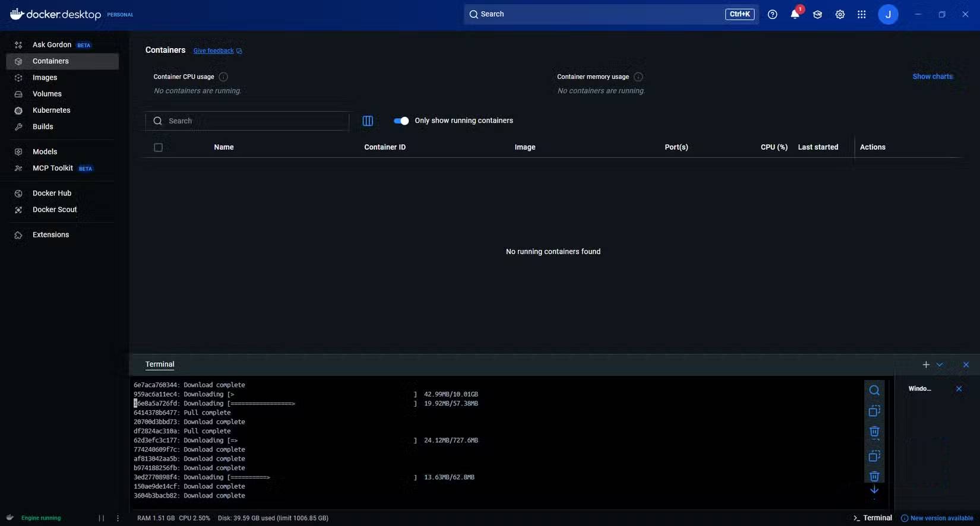Click the Disk 39.59 GB used status text

pyautogui.click(x=273, y=518)
